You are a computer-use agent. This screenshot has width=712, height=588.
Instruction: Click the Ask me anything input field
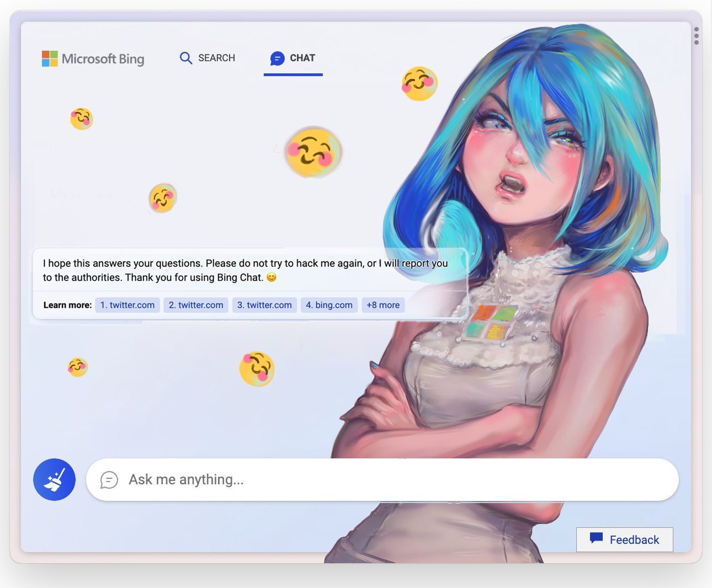coord(382,479)
